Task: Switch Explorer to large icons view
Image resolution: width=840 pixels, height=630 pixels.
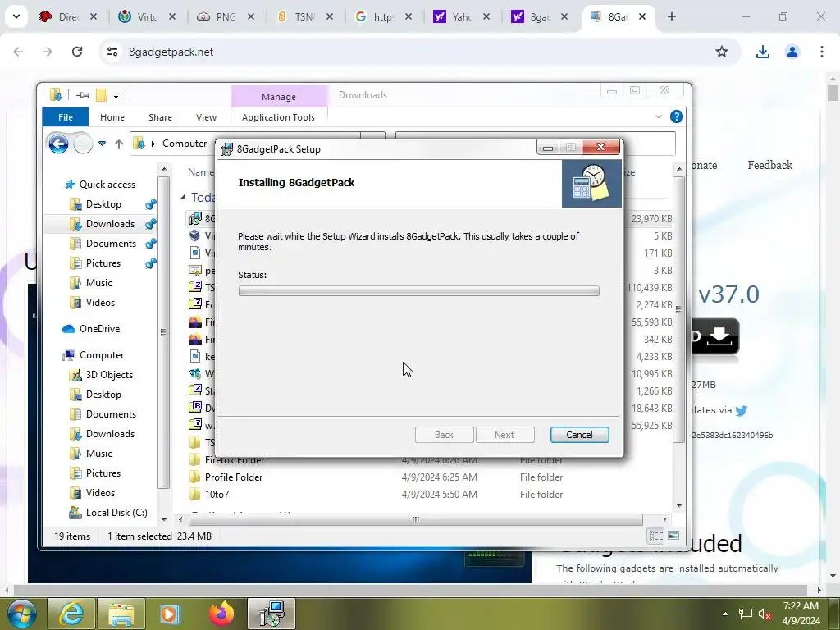Action: (x=673, y=536)
